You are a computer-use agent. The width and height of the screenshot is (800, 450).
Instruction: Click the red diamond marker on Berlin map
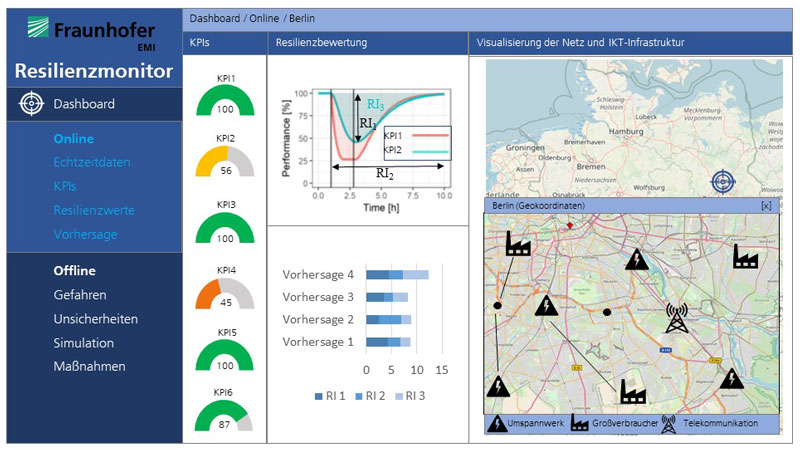pyautogui.click(x=570, y=225)
